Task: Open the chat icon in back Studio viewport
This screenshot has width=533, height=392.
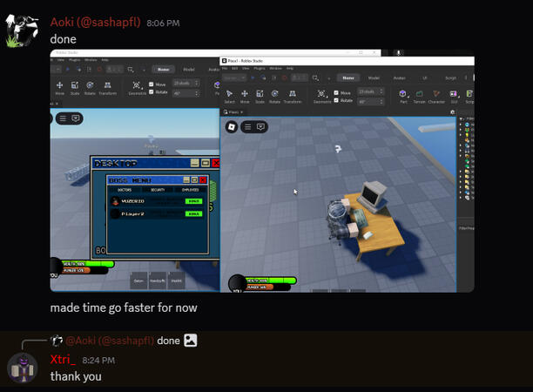Action: [x=76, y=118]
